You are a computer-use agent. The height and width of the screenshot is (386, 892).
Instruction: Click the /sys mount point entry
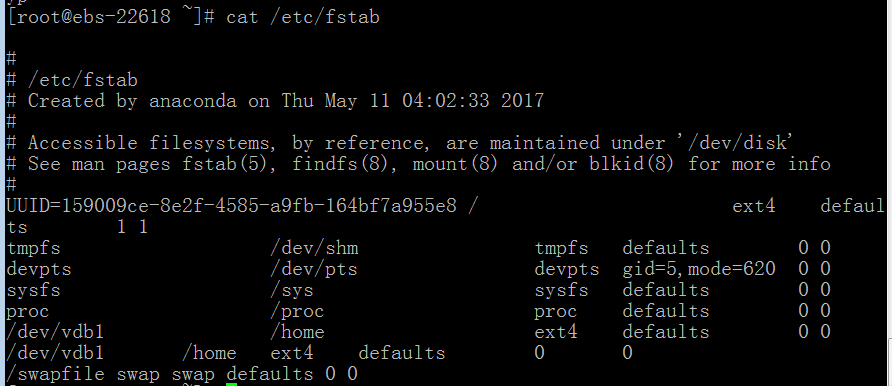point(292,290)
